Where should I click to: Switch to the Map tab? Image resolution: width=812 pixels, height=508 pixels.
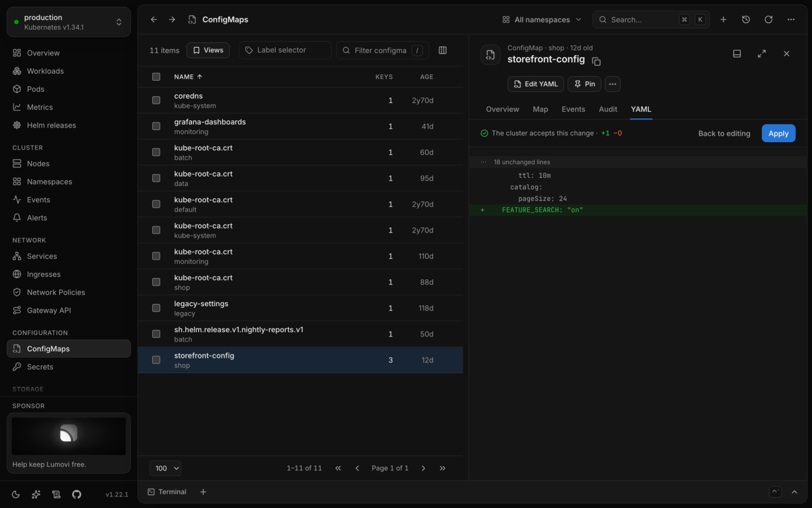[x=540, y=109]
